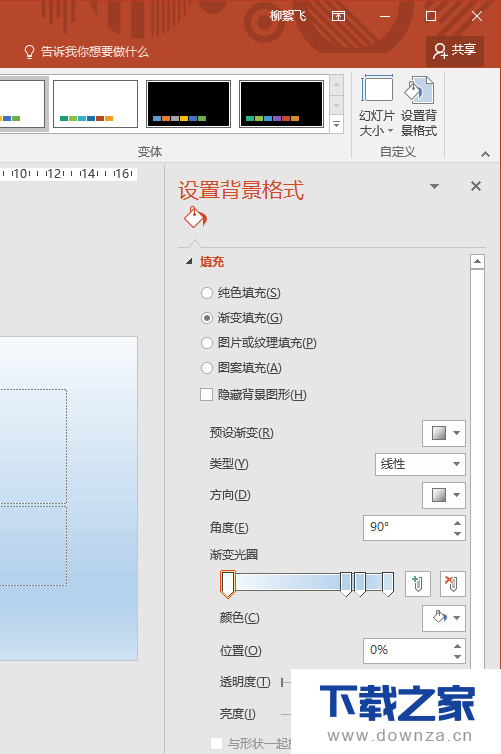
Task: Open Preset gradients (预设渐变) dropdown
Action: tap(444, 433)
